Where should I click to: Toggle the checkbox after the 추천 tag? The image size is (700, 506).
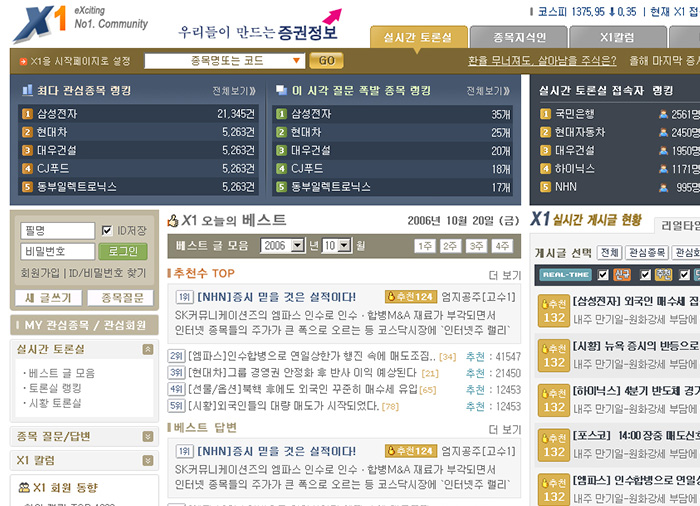684,275
